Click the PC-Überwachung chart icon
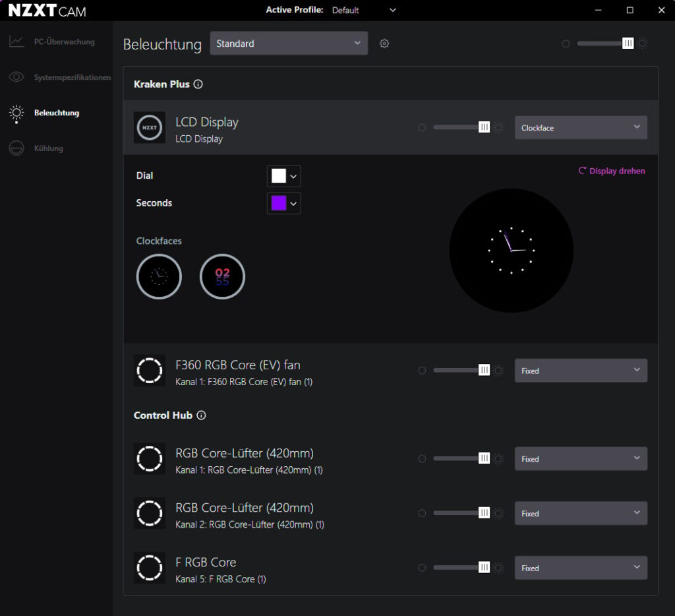 pyautogui.click(x=16, y=42)
